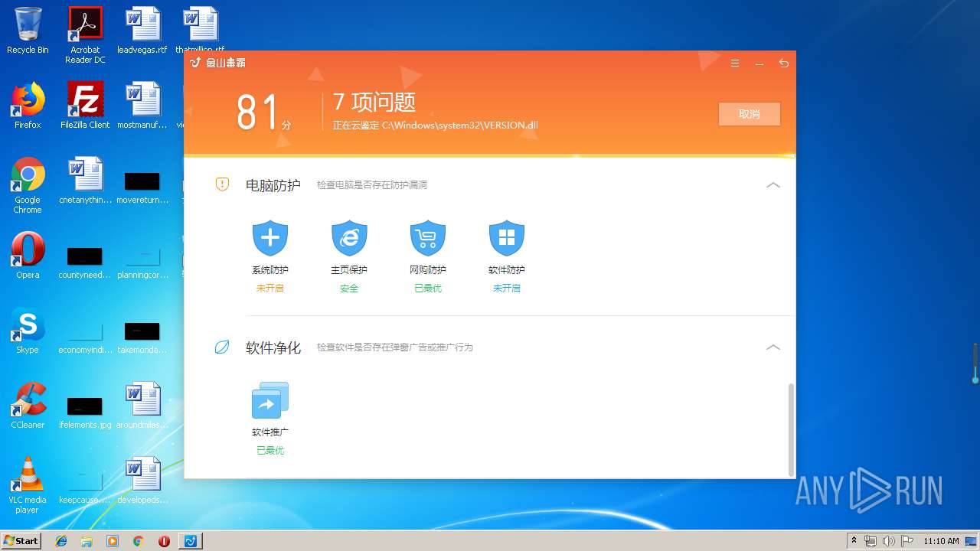This screenshot has height=551, width=980.
Task: Select the developeds... document on desktop
Action: point(142,481)
